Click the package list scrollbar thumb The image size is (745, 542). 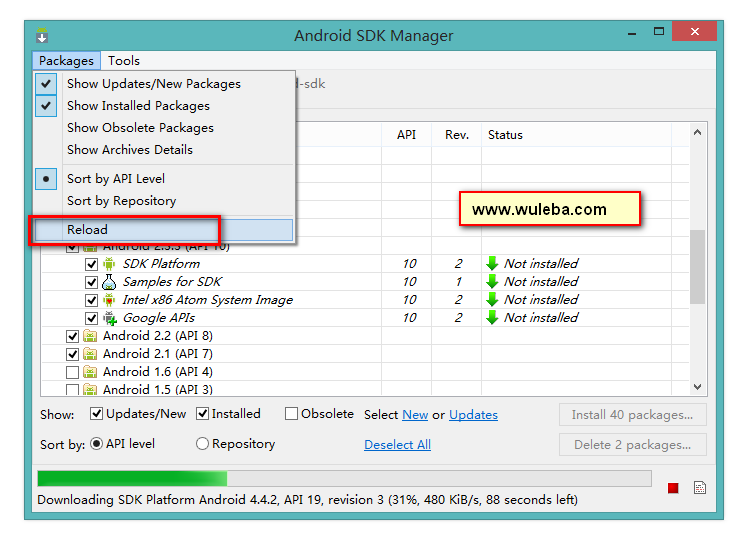[697, 266]
